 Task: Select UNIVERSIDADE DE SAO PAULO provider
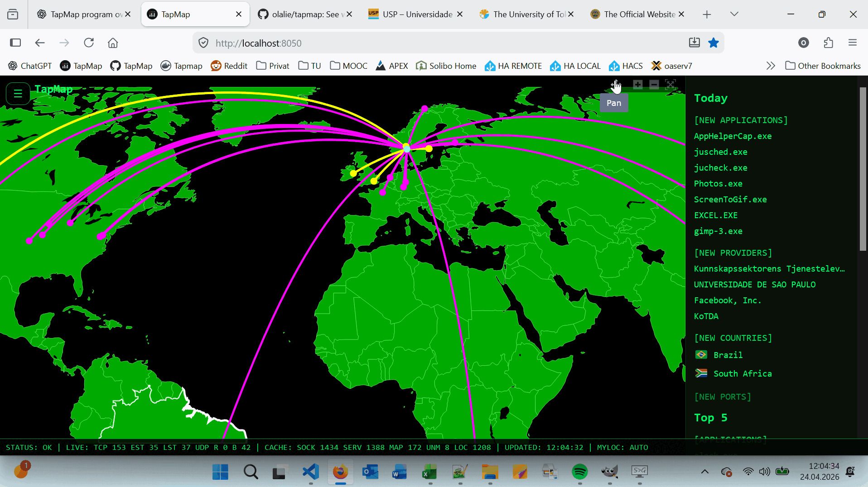pos(755,285)
